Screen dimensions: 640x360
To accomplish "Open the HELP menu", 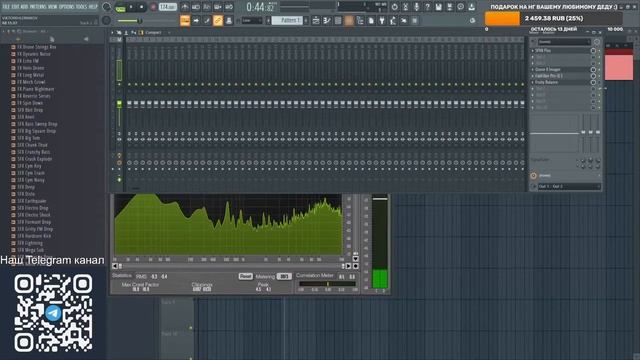I will point(93,7).
